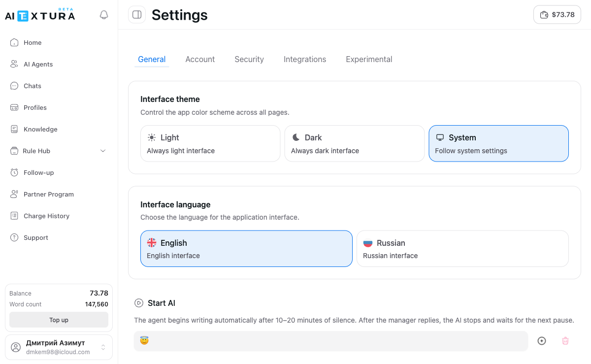Viewport: 591px width, 364px height.
Task: Open Charge History page
Action: point(46,216)
